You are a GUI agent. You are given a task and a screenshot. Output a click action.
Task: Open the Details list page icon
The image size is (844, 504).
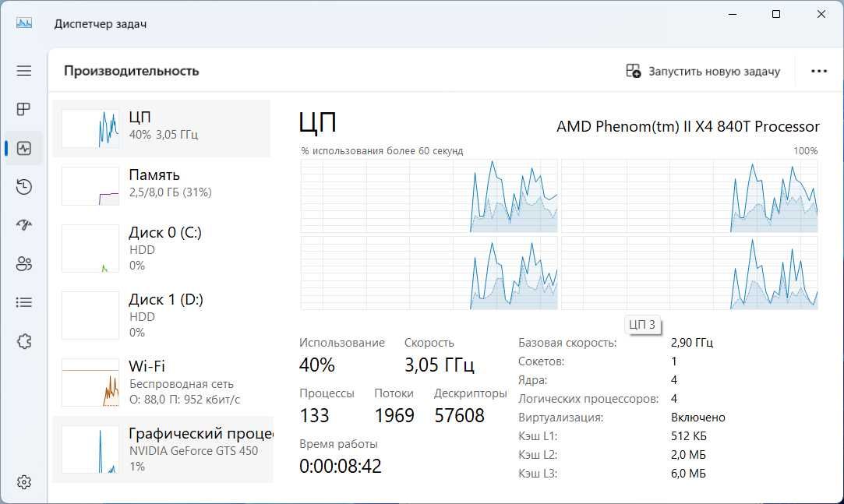(x=23, y=302)
